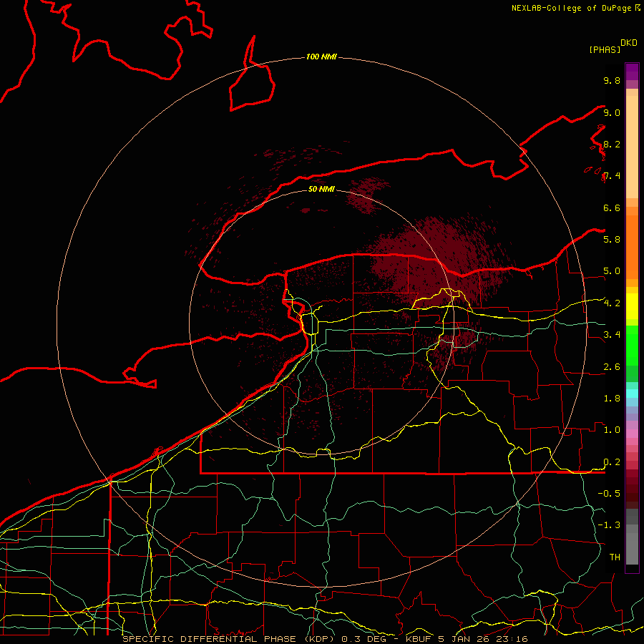Select the 0.2 value on the scale
Viewport: 644px width, 644px height.
[x=612, y=462]
